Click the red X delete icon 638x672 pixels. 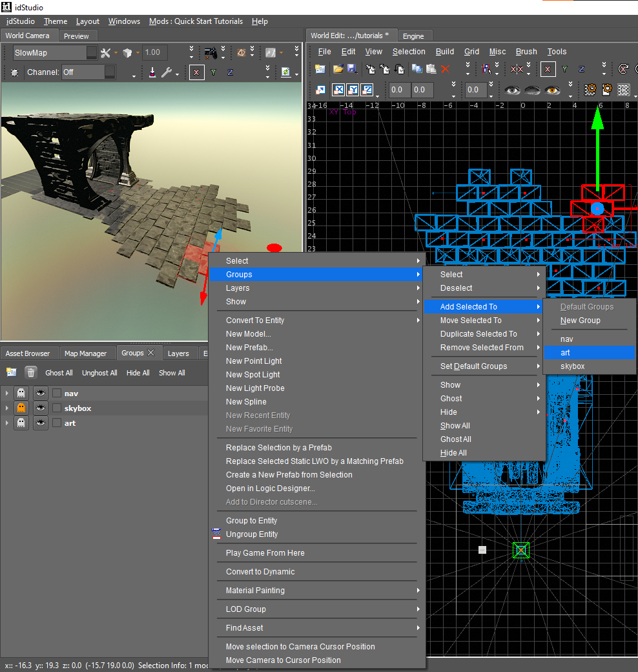pyautogui.click(x=446, y=68)
